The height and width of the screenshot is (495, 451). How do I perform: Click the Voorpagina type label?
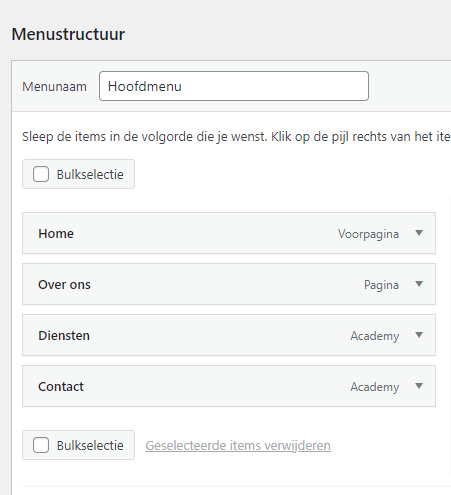point(368,234)
